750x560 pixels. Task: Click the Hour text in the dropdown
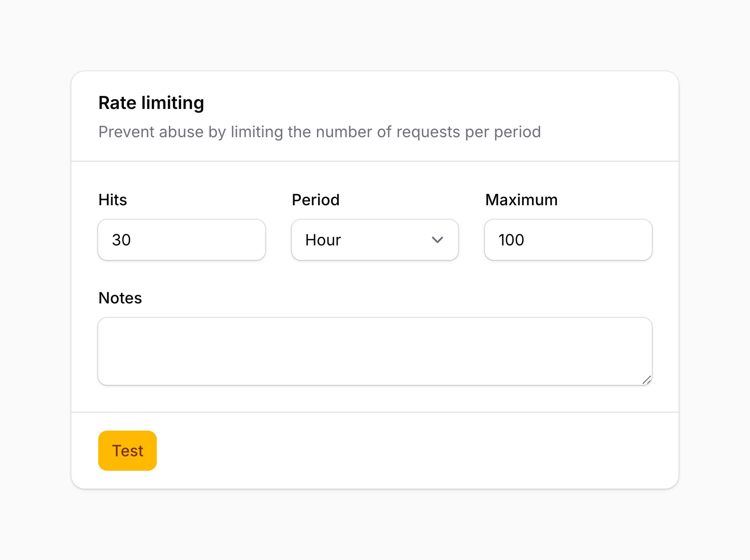point(323,240)
